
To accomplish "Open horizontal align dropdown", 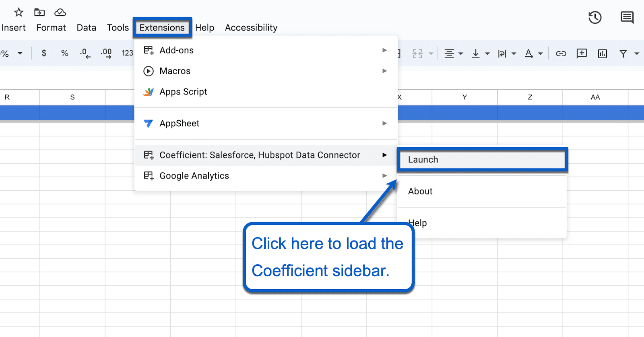I will (x=453, y=53).
